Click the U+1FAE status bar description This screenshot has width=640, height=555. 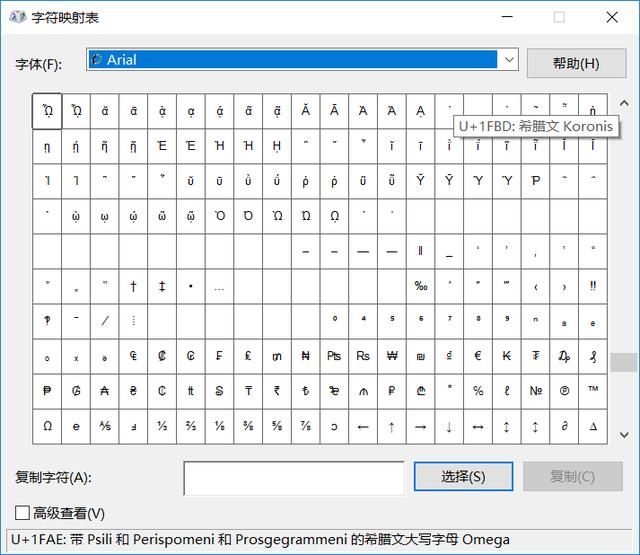(260, 539)
